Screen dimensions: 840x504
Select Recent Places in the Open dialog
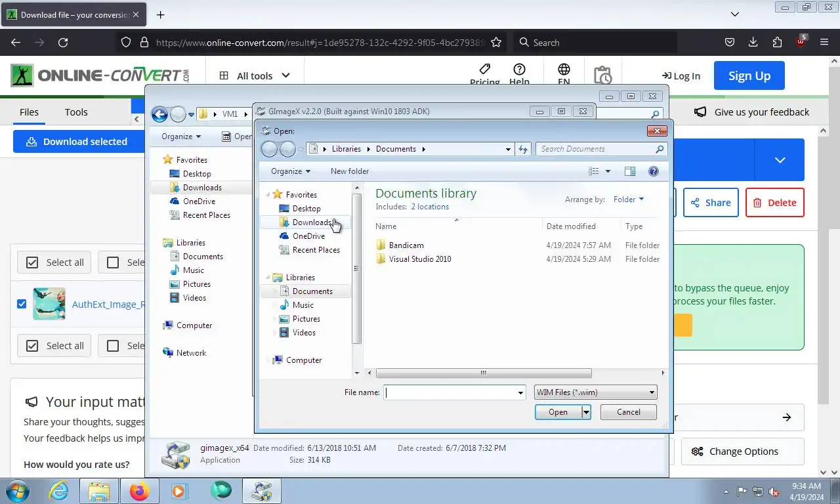[x=316, y=250]
